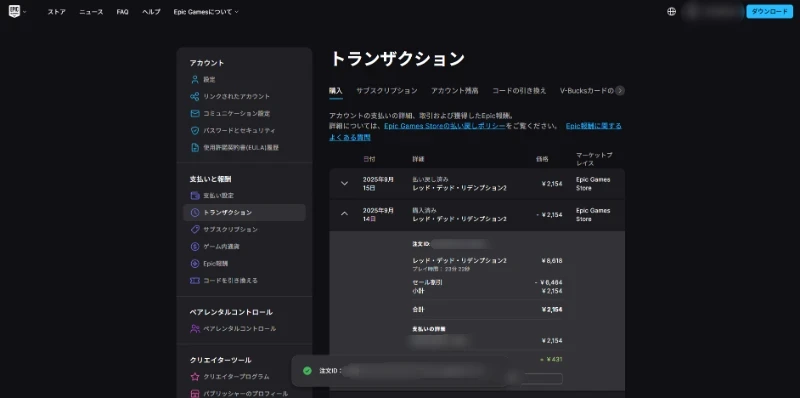This screenshot has width=800, height=398.
Task: Click the ペアレンタルコントロール people icon
Action: coord(195,329)
